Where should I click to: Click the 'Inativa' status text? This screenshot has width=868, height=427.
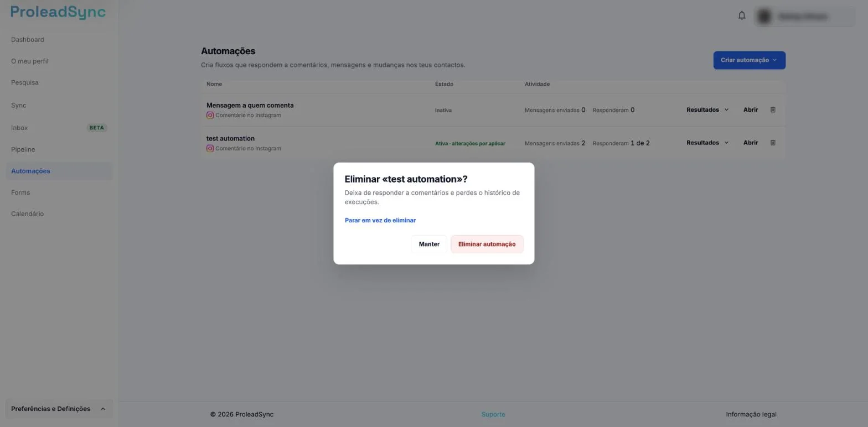pos(443,110)
